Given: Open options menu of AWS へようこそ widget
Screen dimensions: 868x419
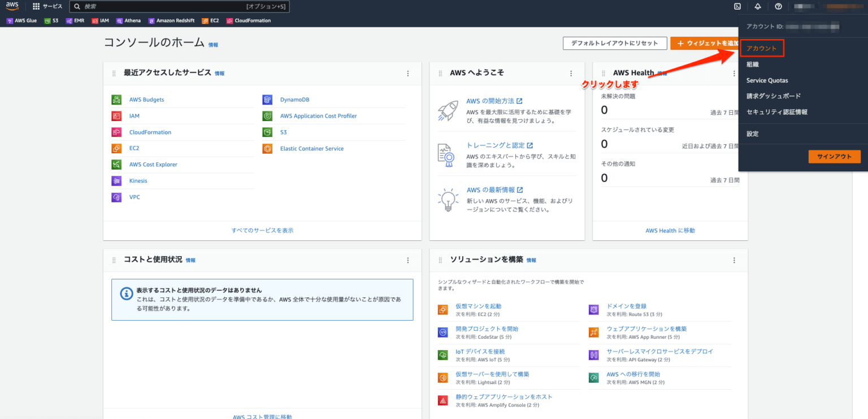Looking at the screenshot, I should tap(571, 73).
